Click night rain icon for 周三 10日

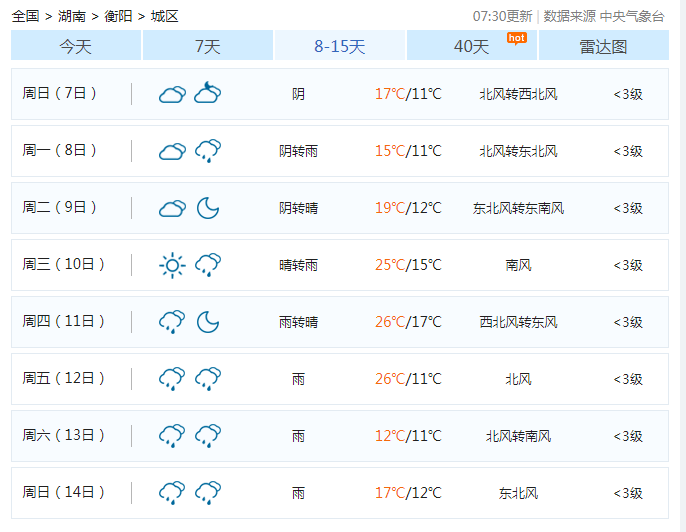[208, 265]
